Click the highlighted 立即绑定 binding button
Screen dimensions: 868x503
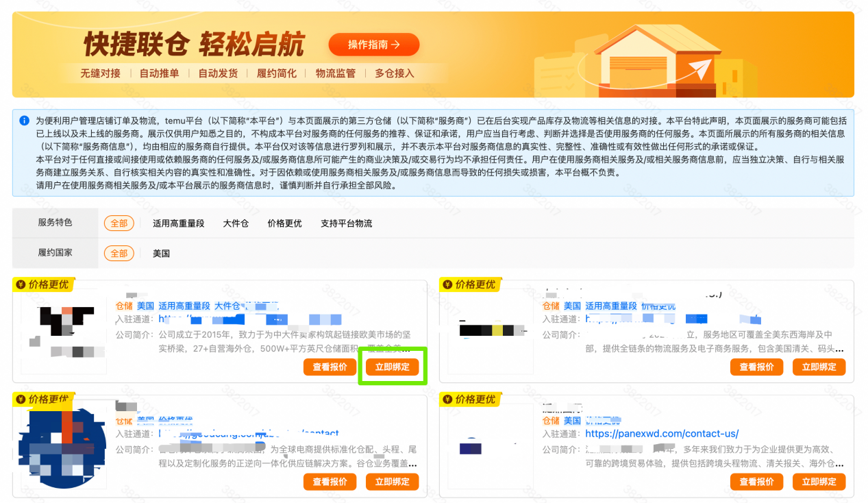392,367
